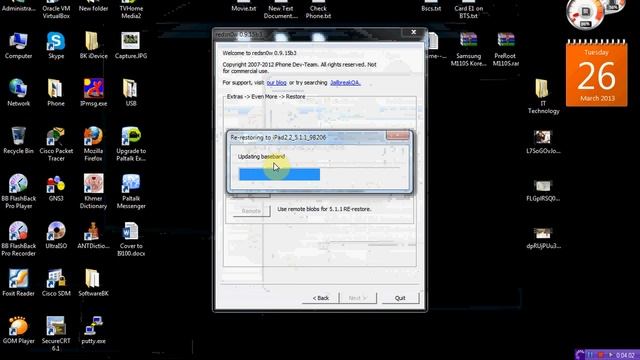Open the Khmer Dictionary shortcut
Viewport: 640px width, 360px height.
point(93,191)
